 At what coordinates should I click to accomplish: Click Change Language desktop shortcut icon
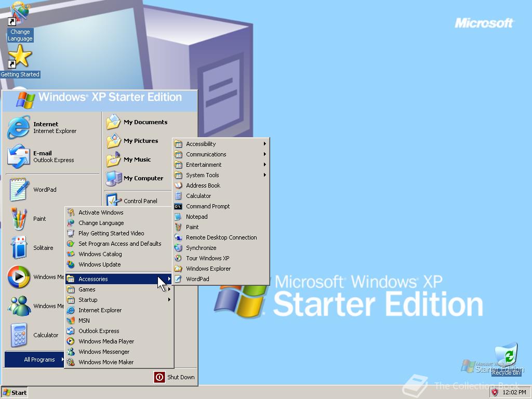pos(19,14)
